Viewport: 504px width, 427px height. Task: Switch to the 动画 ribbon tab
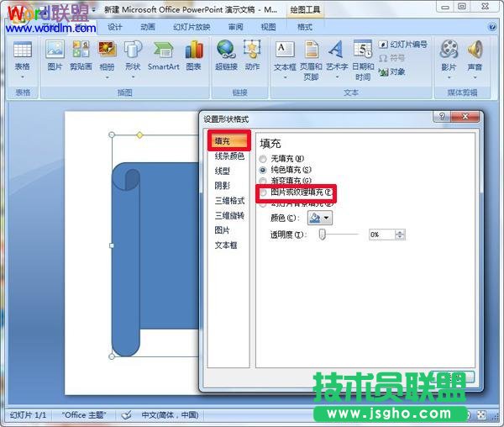(148, 27)
